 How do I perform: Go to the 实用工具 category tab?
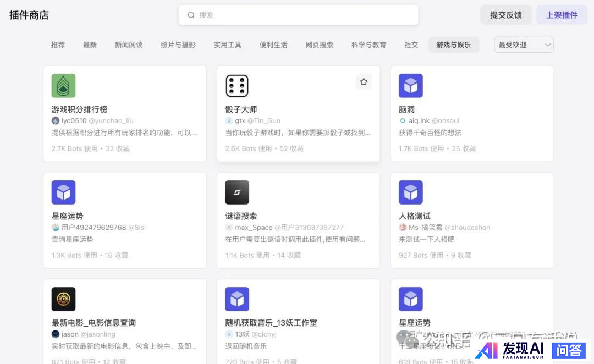pyautogui.click(x=227, y=45)
